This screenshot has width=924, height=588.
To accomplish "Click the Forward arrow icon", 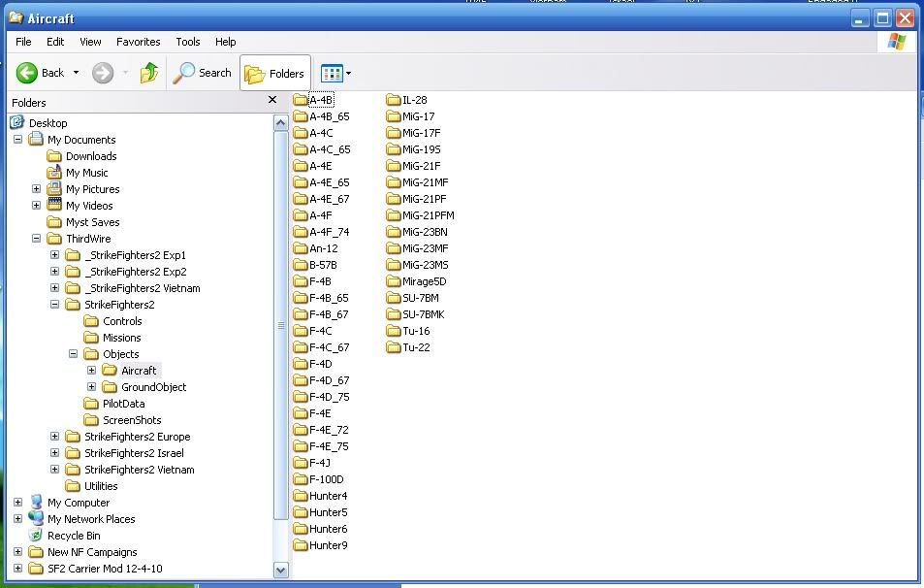I will [103, 73].
